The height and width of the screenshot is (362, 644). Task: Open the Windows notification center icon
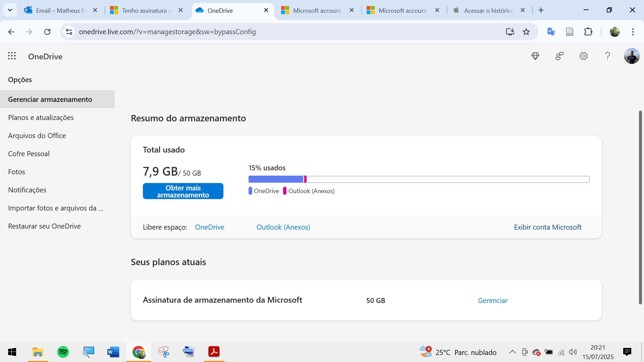(x=627, y=352)
